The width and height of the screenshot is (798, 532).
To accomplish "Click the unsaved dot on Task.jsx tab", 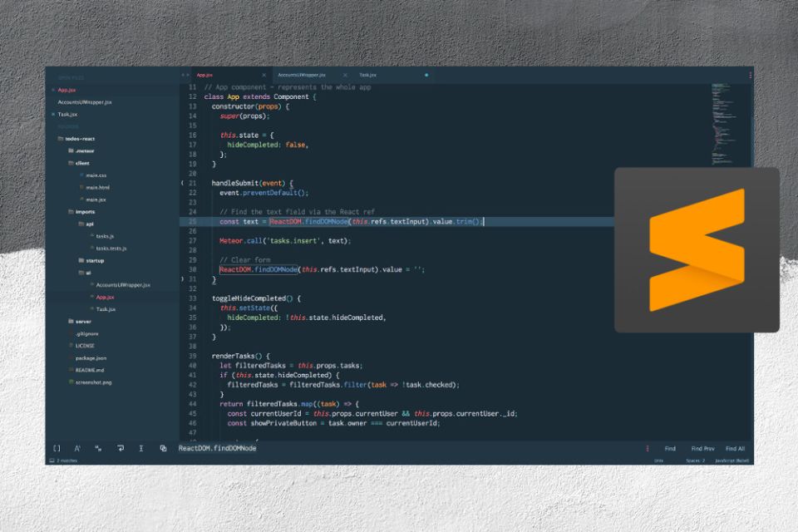I will tap(426, 75).
